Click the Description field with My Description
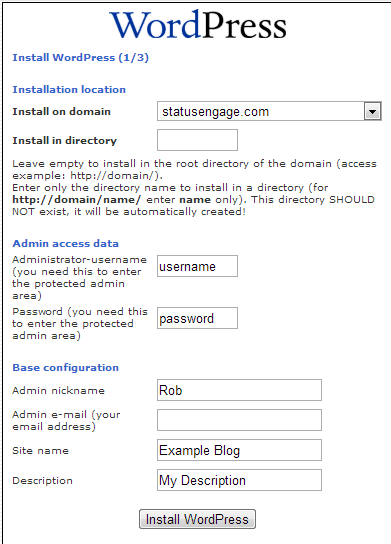Viewport: 391px width, 544px height. coord(239,480)
